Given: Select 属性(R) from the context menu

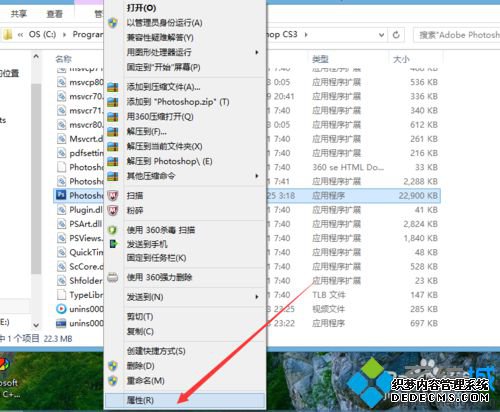Looking at the screenshot, I should (x=185, y=400).
